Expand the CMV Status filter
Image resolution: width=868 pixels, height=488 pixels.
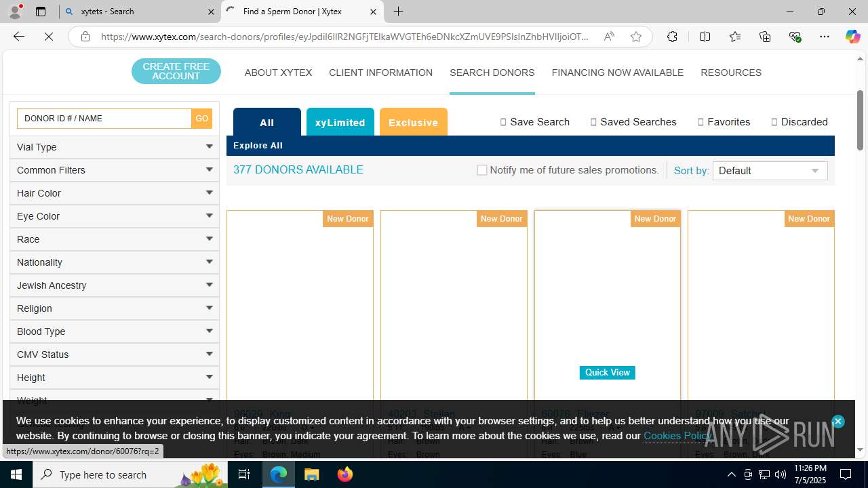coord(115,354)
